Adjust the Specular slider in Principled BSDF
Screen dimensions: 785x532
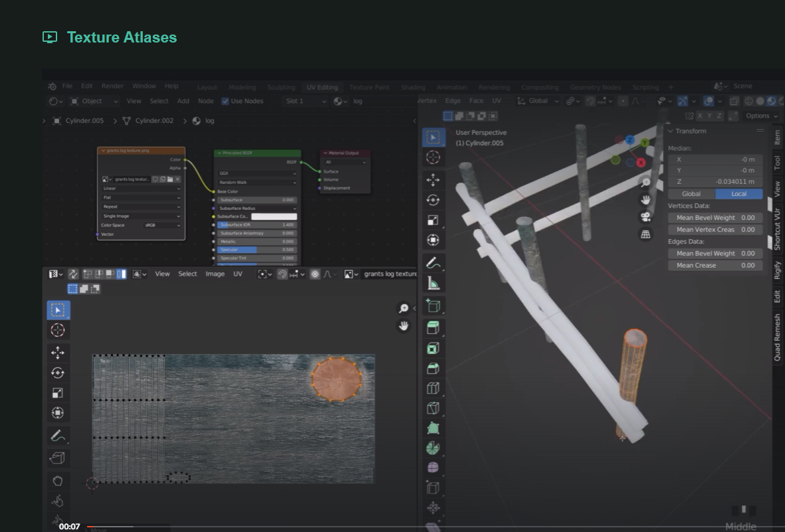pyautogui.click(x=256, y=250)
